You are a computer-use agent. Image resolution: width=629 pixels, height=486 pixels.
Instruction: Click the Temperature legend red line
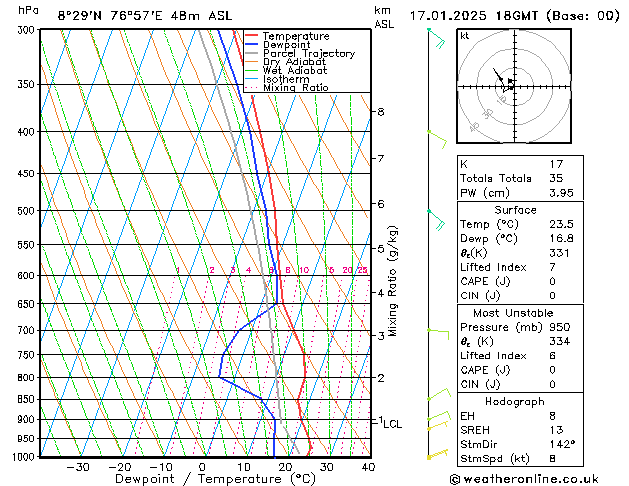(257, 36)
